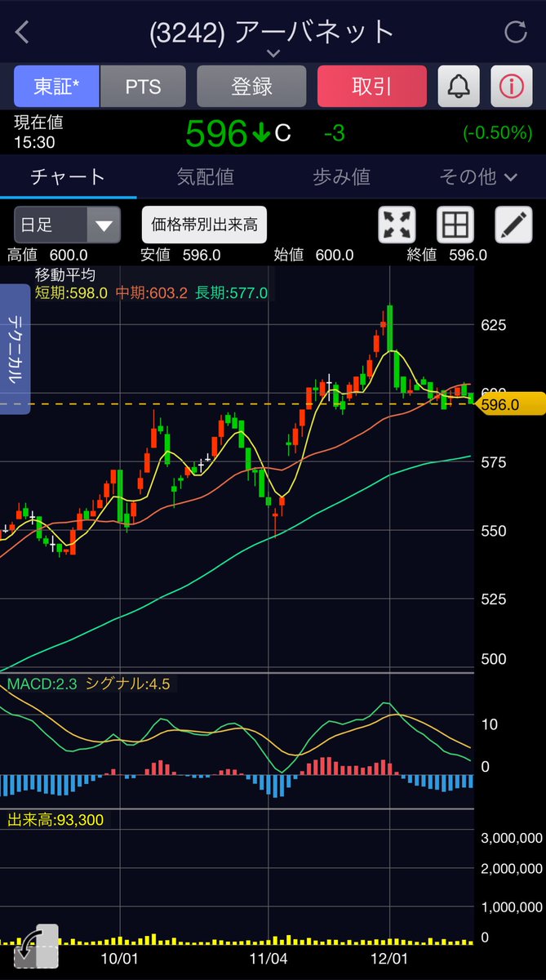The width and height of the screenshot is (546, 980).
Task: Toggle 価格帯別出来高 display
Action: coord(204,225)
